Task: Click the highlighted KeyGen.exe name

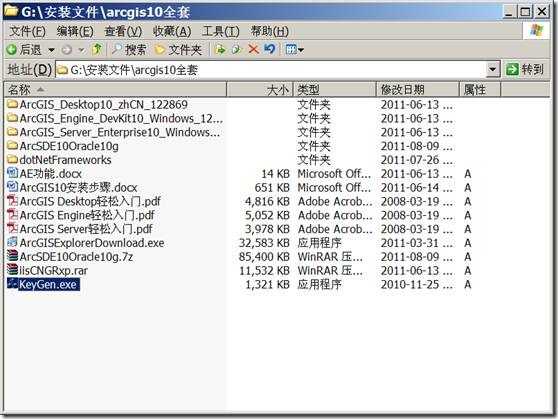Action: (48, 284)
